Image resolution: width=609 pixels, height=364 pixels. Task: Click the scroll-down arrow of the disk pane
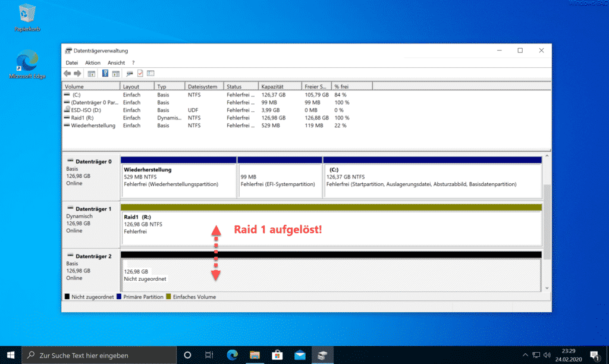point(547,288)
